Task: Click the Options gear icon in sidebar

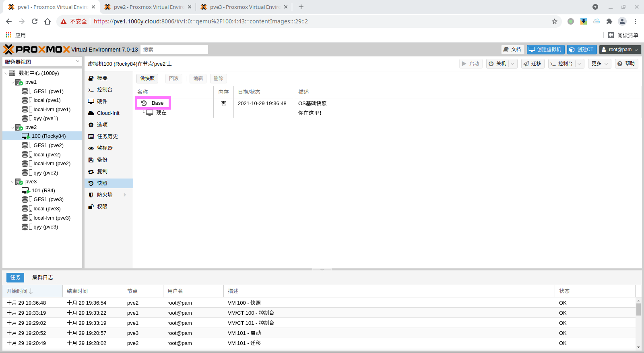Action: [91, 125]
